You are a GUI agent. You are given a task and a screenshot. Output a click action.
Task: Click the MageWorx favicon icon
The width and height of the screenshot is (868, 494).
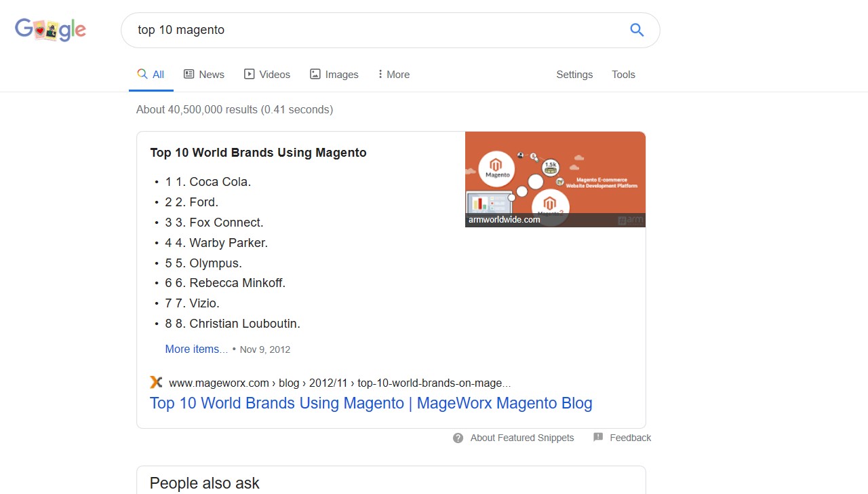156,383
